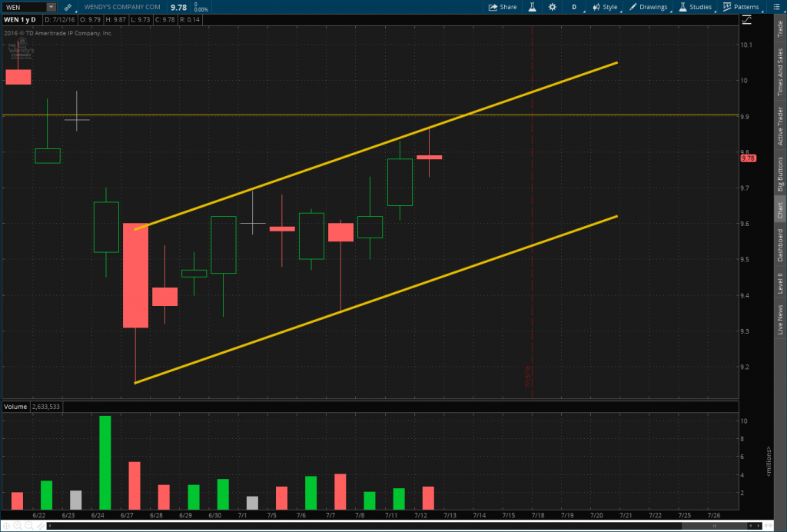Click the L: 9.73 low value

pos(140,19)
